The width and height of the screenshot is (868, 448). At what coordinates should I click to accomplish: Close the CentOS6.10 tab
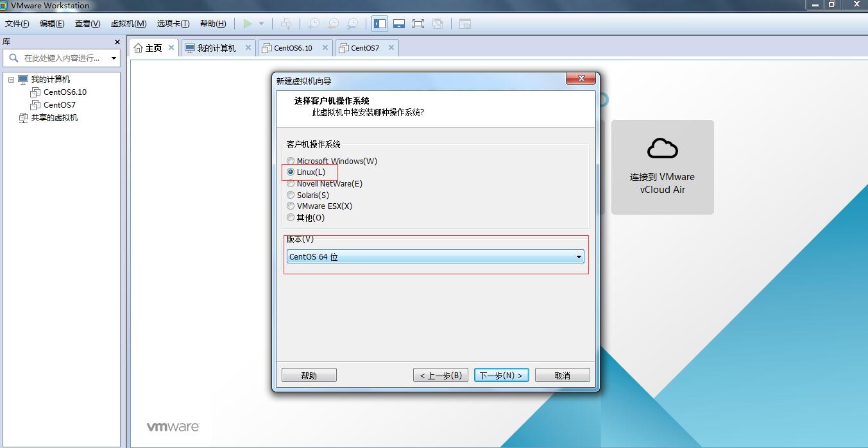[325, 47]
